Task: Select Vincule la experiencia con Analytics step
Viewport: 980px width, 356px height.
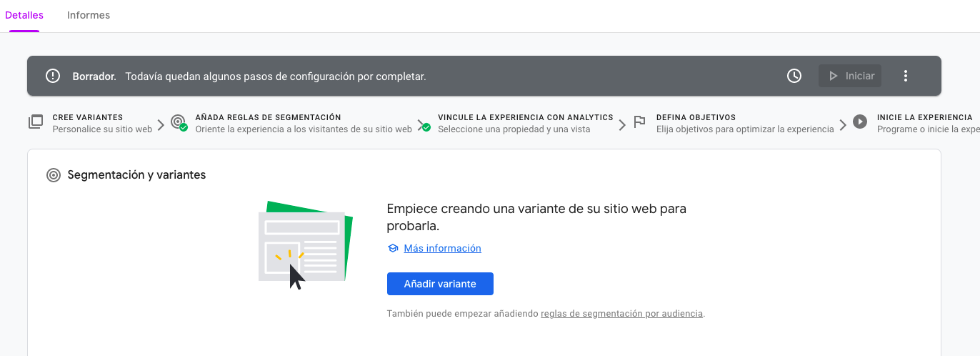Action: pyautogui.click(x=526, y=117)
